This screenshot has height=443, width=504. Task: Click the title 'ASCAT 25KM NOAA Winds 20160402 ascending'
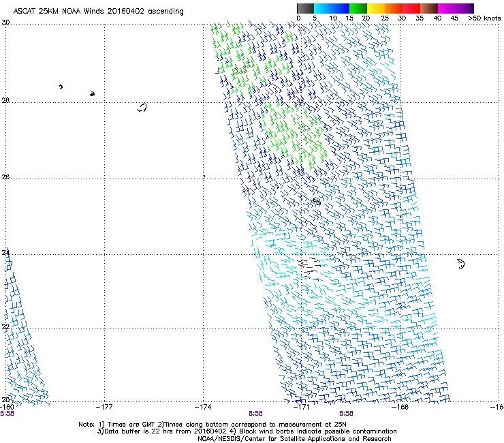point(98,11)
